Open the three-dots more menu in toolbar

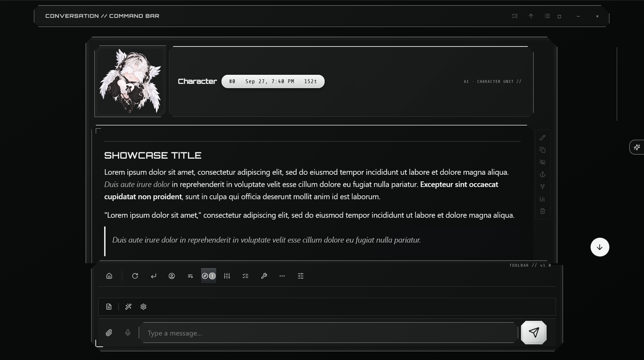coord(282,276)
